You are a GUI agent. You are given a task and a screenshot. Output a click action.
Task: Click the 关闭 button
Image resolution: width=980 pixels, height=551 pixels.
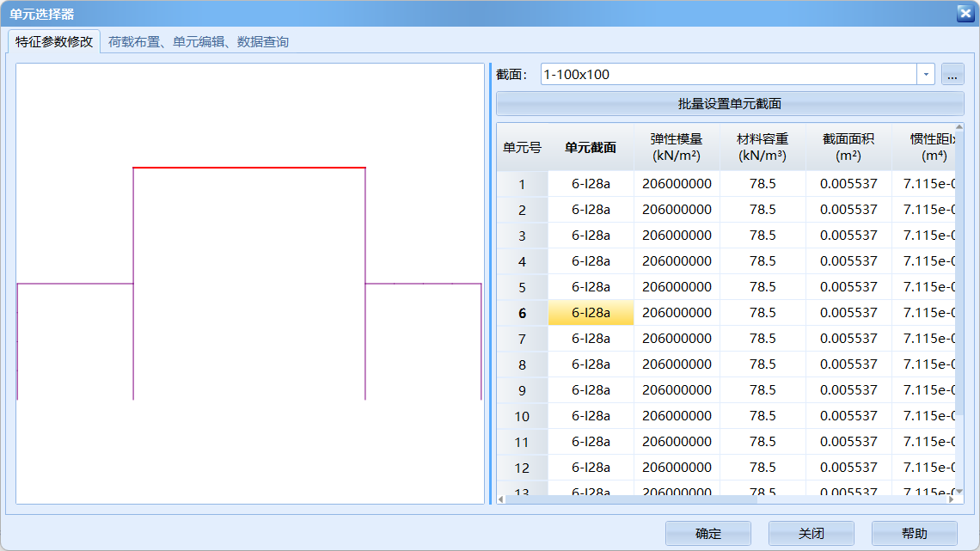[811, 534]
